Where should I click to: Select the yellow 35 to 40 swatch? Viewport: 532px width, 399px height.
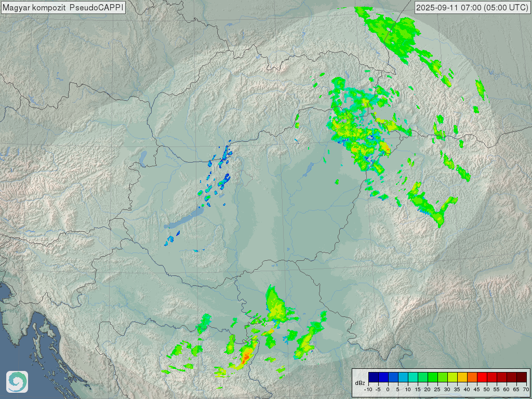(x=462, y=377)
